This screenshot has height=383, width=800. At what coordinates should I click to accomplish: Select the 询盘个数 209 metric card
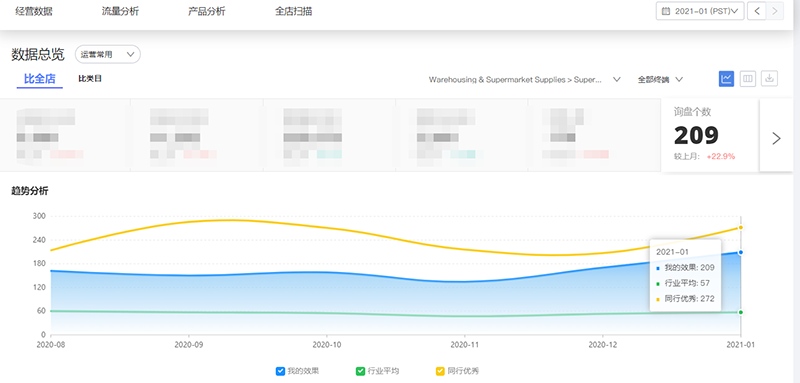coord(710,135)
